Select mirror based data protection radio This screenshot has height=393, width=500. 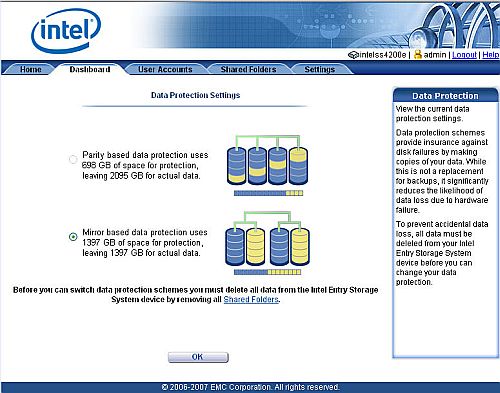tap(73, 237)
